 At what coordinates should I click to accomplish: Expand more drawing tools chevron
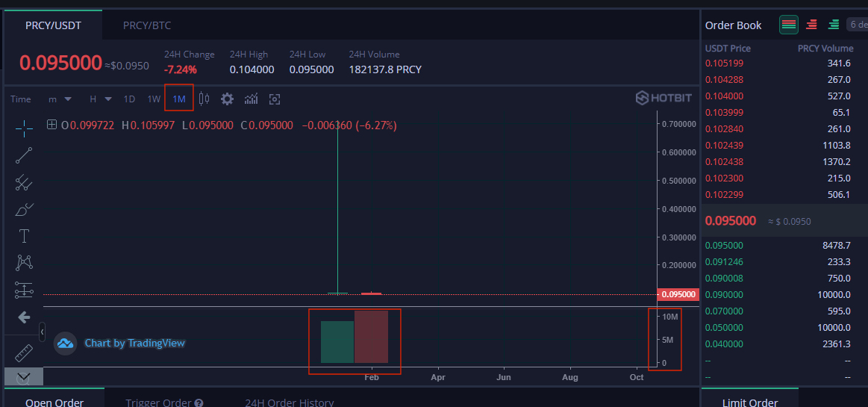pyautogui.click(x=24, y=377)
